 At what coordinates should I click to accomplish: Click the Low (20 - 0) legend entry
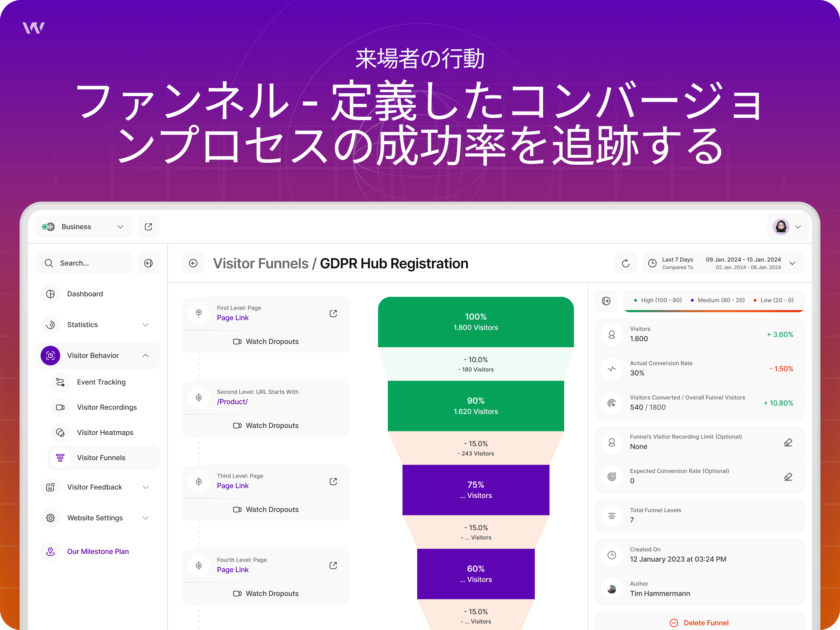point(773,300)
